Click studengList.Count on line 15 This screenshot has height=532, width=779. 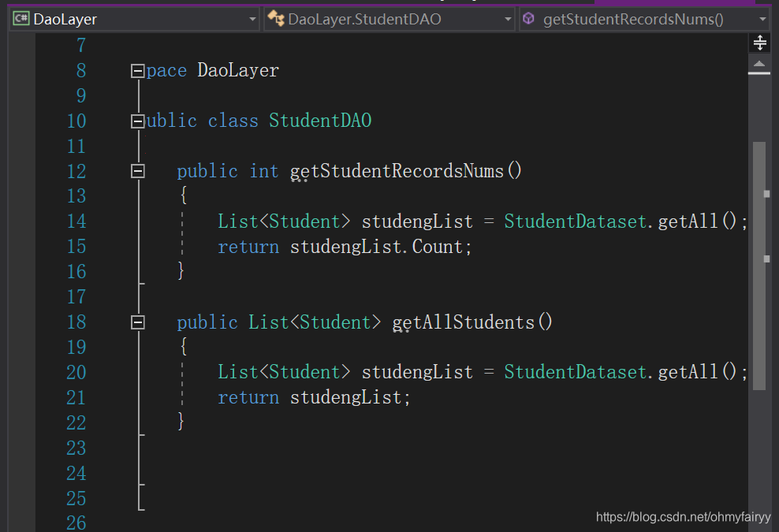376,247
